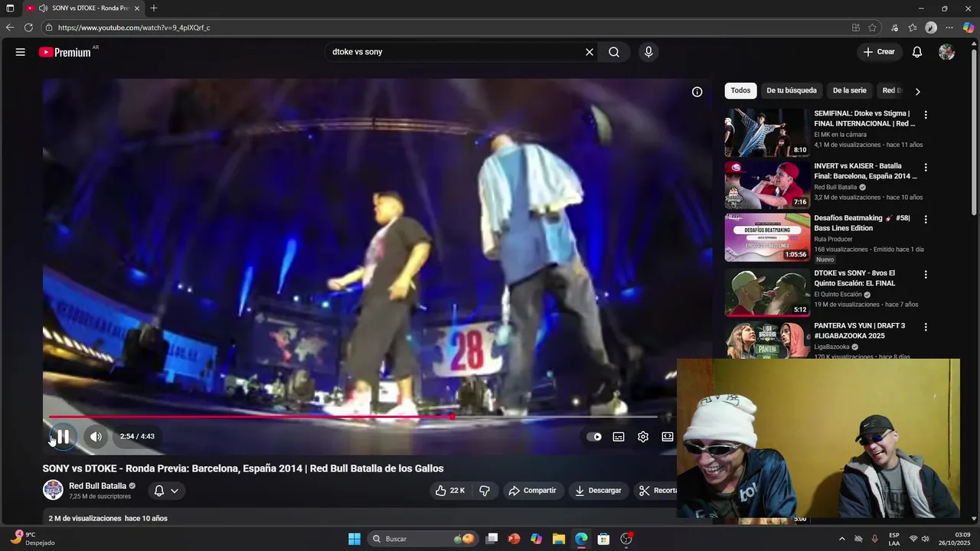Image resolution: width=980 pixels, height=551 pixels.
Task: Open options menu for DTOKE vs SONY 8vos
Action: point(926,274)
